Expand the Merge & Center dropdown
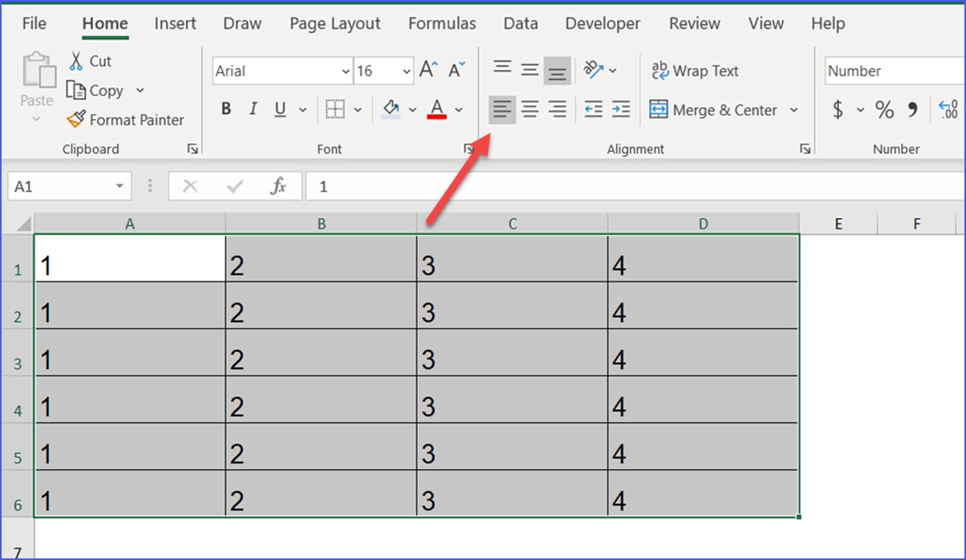 pos(793,110)
